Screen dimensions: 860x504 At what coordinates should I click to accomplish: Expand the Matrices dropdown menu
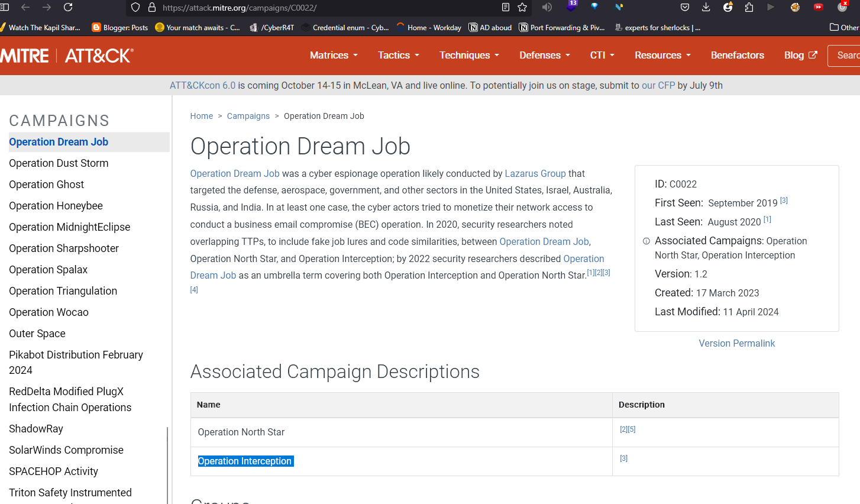334,55
